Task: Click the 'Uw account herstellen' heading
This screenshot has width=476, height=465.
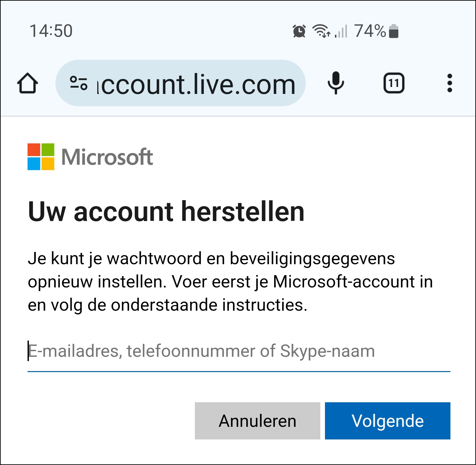Action: pyautogui.click(x=166, y=212)
